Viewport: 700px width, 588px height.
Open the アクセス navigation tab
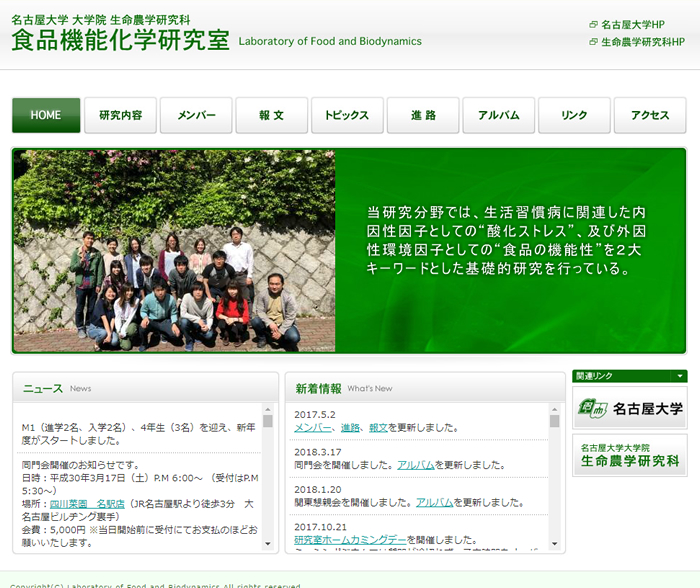click(649, 115)
